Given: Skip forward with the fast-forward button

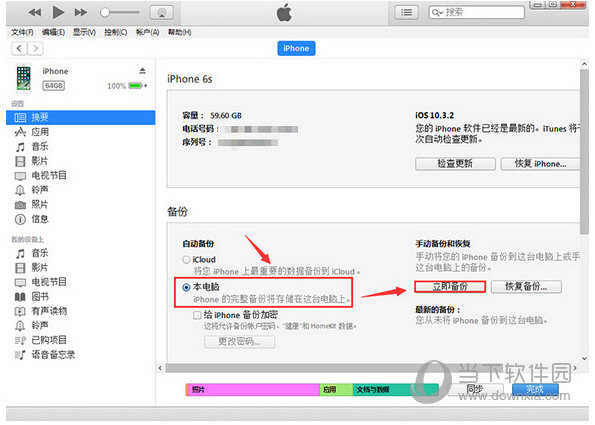Looking at the screenshot, I should [80, 12].
